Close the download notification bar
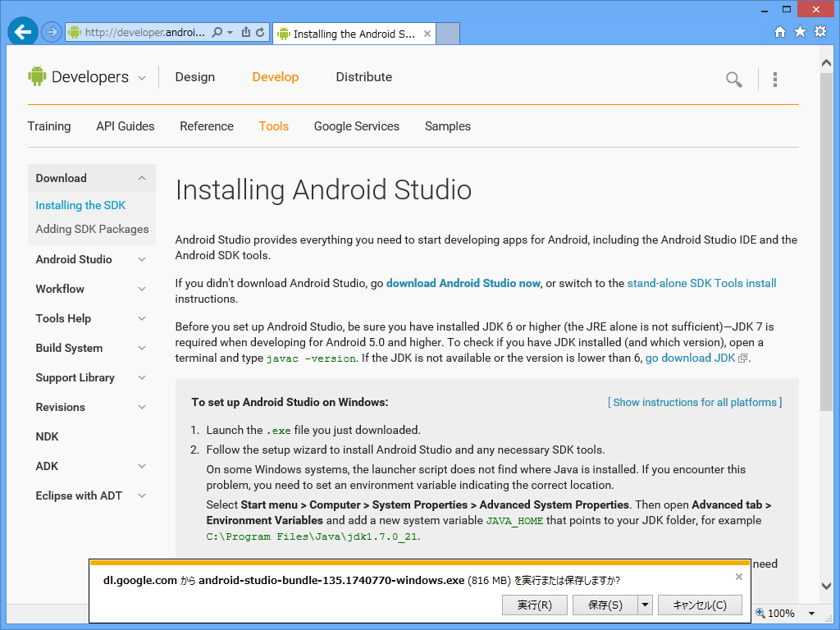 pos(739,577)
